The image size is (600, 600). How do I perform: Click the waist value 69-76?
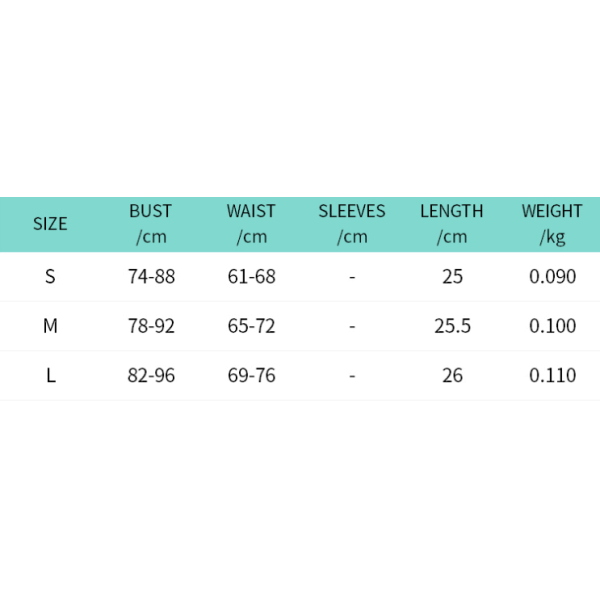251,375
